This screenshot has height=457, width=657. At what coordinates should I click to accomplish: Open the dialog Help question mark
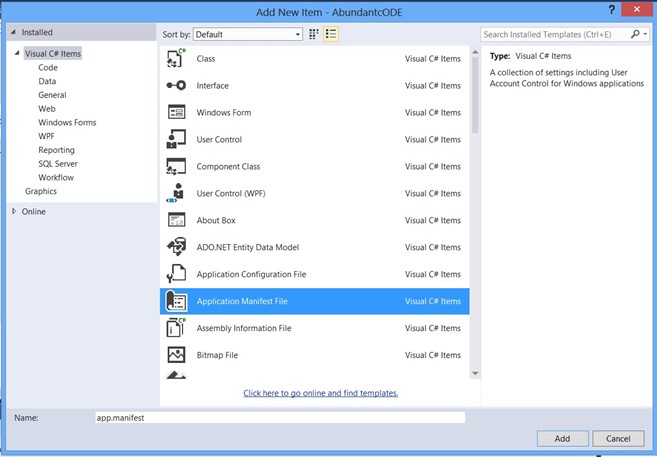(612, 10)
